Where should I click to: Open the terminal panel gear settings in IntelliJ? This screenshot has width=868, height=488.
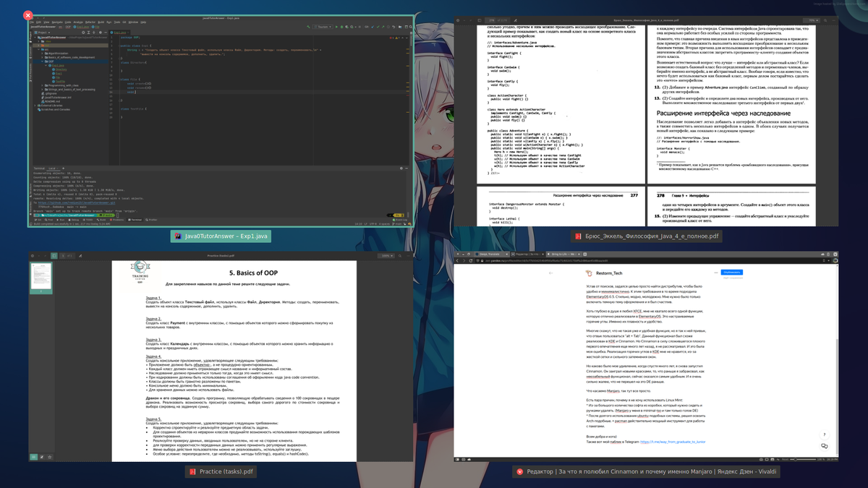pos(401,168)
